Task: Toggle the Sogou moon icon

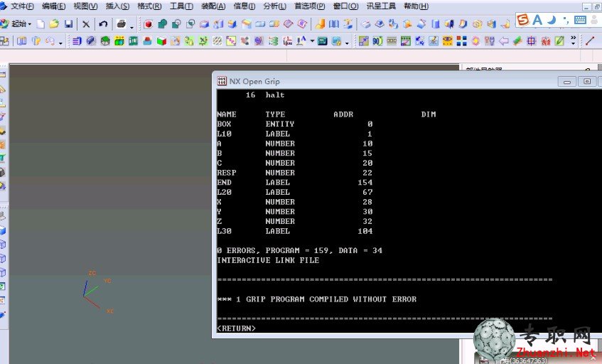Action: click(x=552, y=20)
